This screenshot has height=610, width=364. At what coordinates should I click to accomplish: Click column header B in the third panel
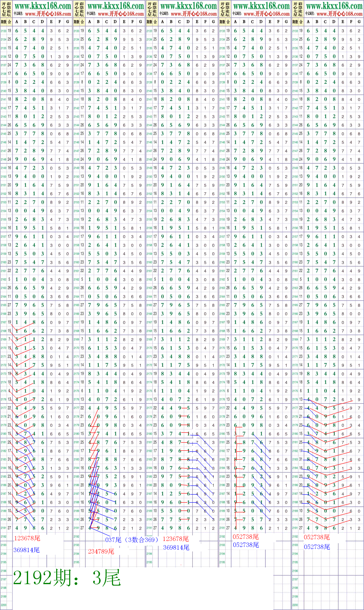[x=171, y=22]
